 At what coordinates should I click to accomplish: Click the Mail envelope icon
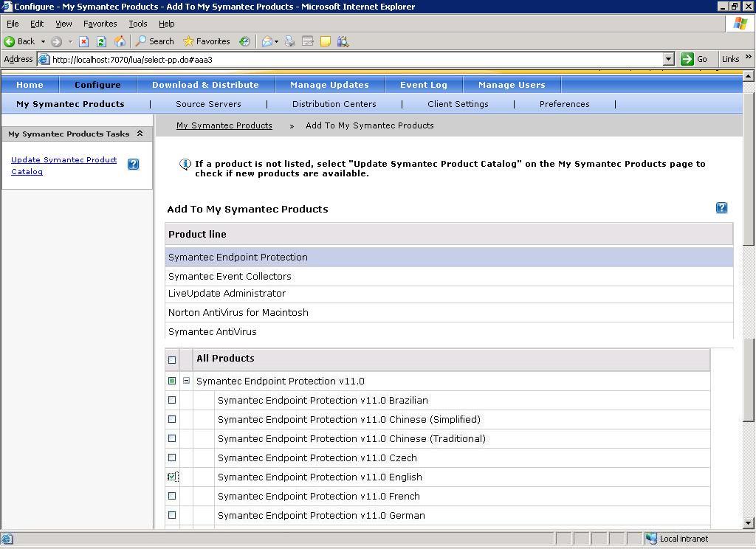[x=267, y=41]
